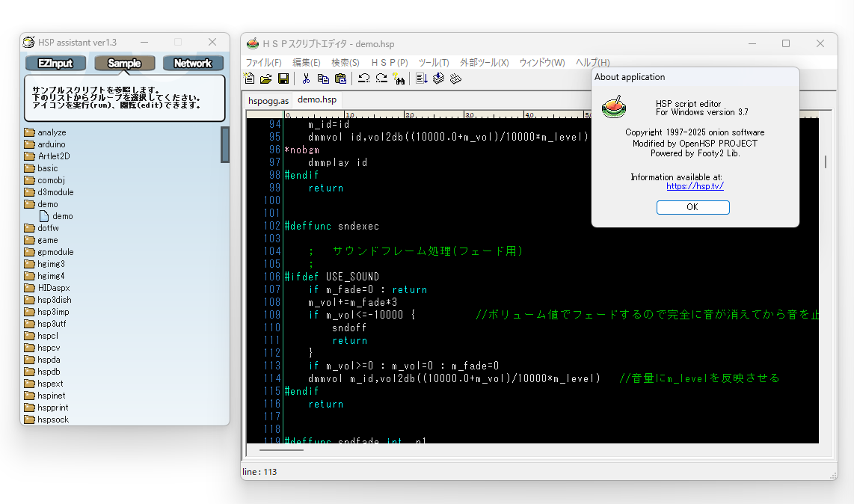Expand the dotfw sample folder

[x=41, y=228]
